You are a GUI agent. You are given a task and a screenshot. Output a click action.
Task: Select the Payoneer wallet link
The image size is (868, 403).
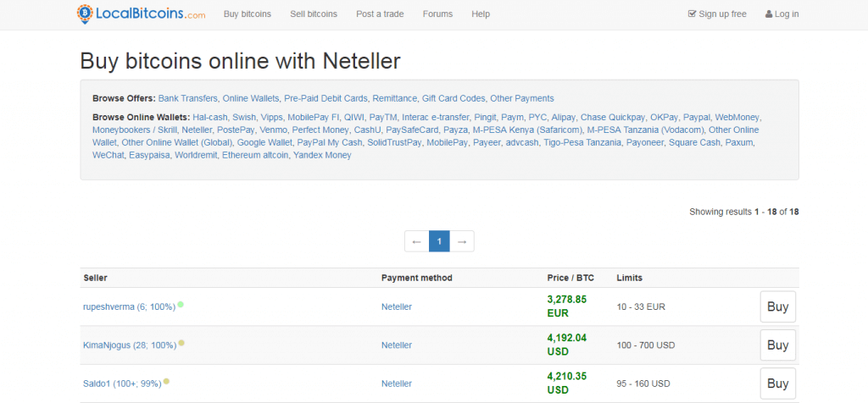(x=645, y=142)
